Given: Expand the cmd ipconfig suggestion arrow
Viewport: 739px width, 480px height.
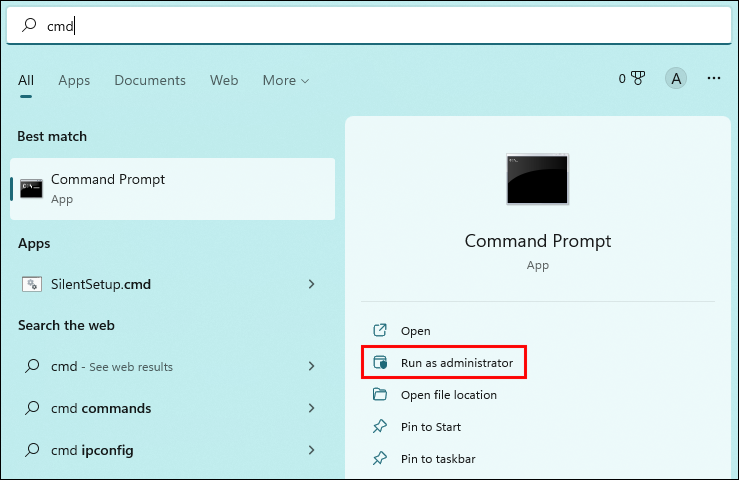Looking at the screenshot, I should point(312,450).
